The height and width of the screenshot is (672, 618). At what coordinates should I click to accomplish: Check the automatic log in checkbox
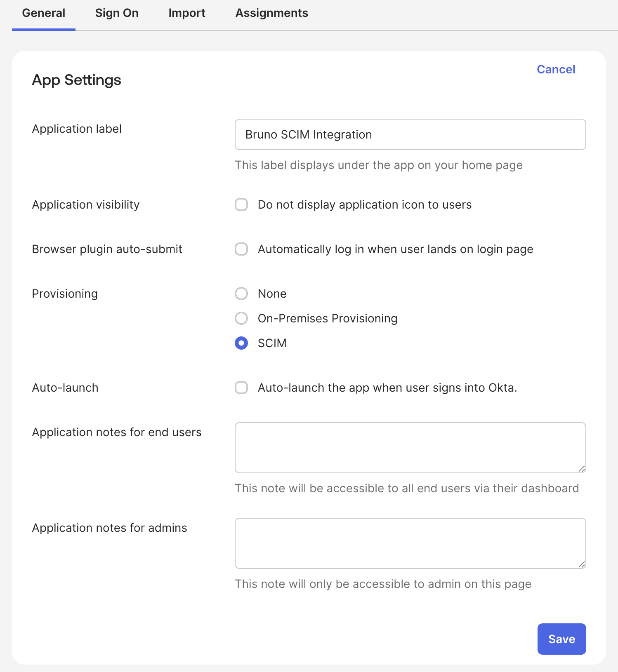click(241, 249)
